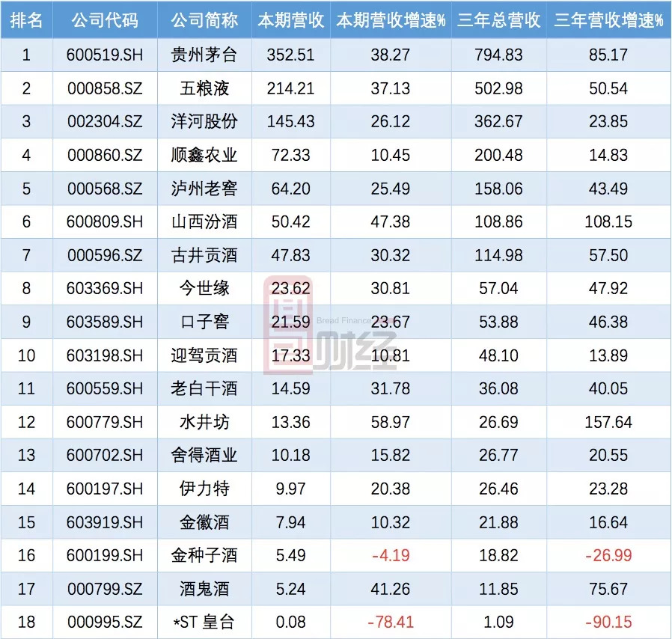This screenshot has width=672, height=639.
Task: Click the three-year revenue 114.98
Action: (499, 255)
